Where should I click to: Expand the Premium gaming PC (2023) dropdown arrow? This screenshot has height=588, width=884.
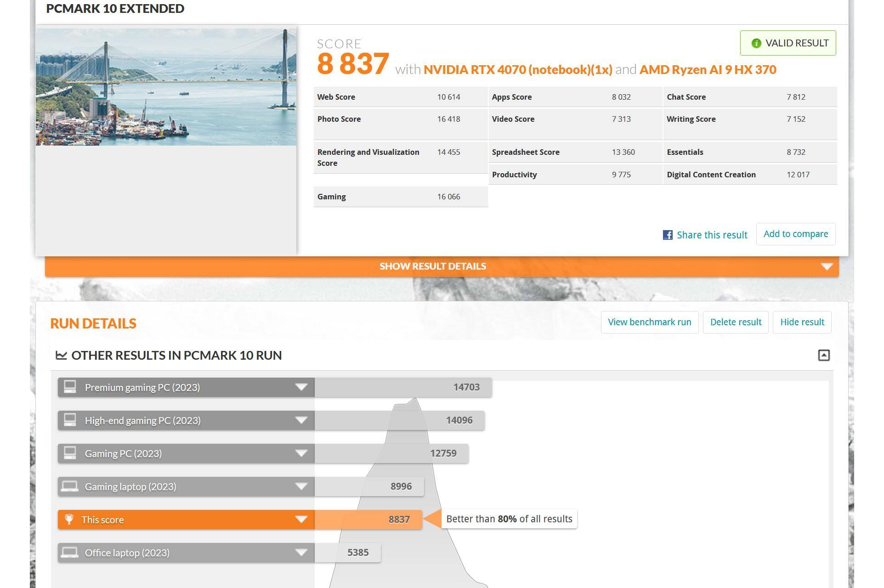[301, 387]
